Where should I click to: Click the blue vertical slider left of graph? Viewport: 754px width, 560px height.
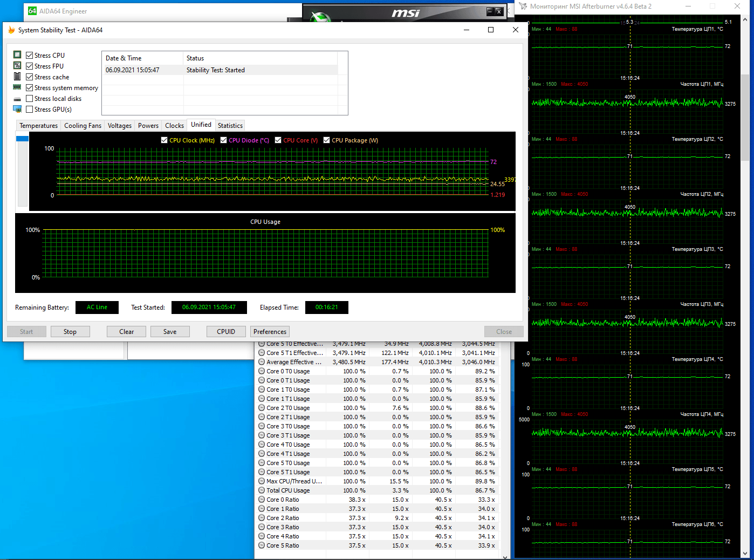tap(22, 139)
